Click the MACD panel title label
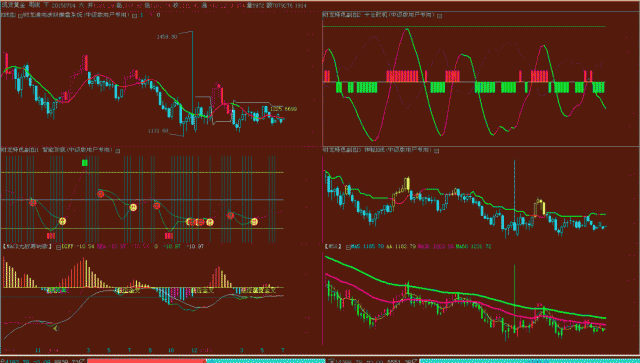 (x=27, y=247)
